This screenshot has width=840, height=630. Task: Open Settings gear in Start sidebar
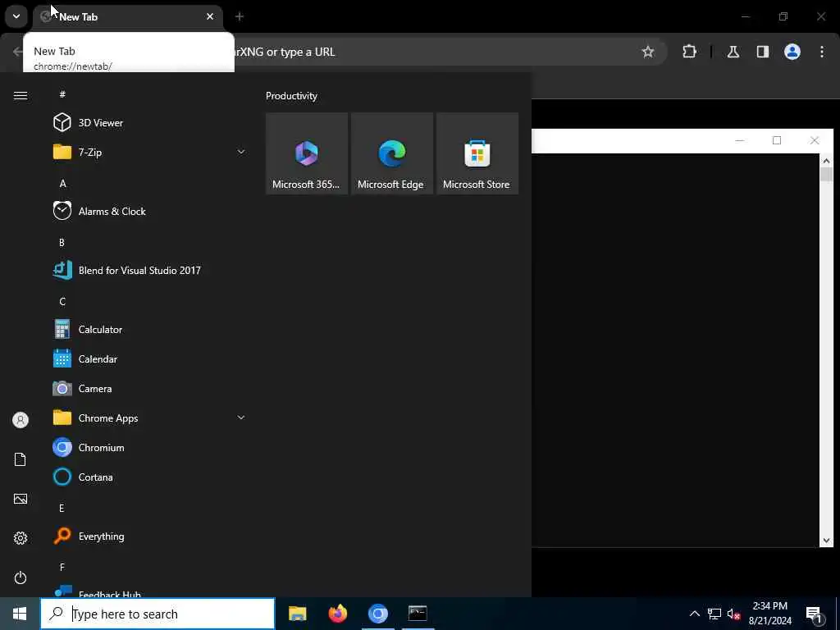pyautogui.click(x=21, y=538)
